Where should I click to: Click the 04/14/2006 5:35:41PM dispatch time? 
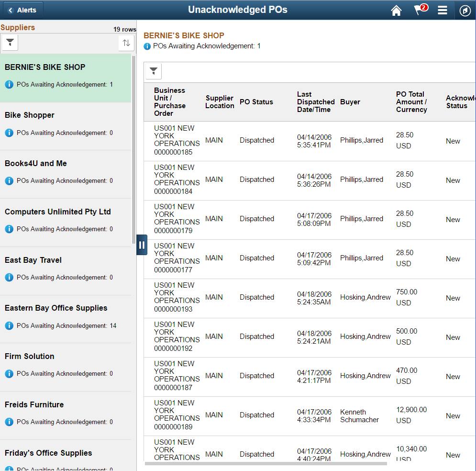coord(314,141)
